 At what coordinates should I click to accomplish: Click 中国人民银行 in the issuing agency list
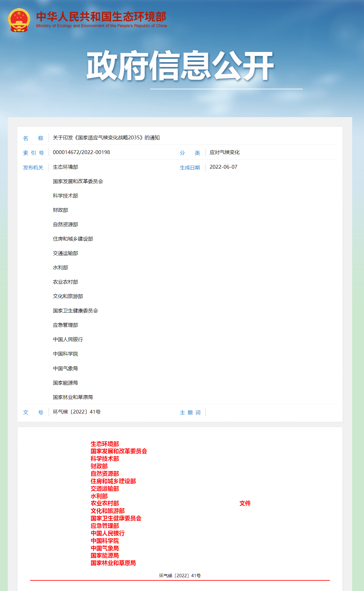click(x=68, y=340)
